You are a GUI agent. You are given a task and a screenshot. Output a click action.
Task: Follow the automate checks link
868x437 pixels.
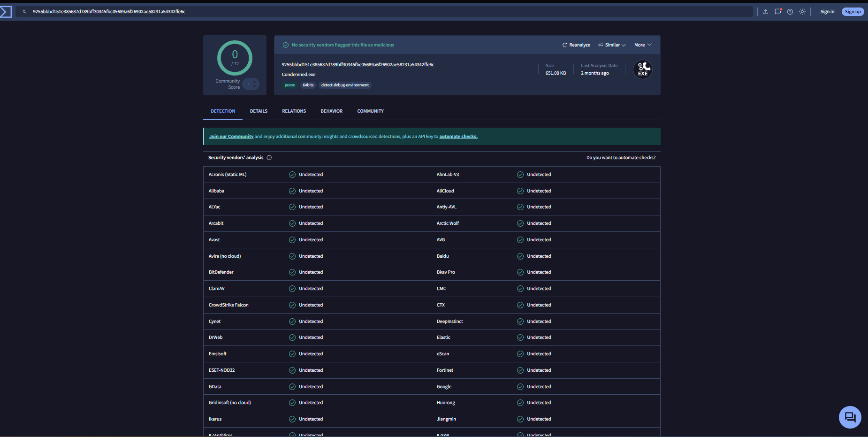[x=458, y=137]
